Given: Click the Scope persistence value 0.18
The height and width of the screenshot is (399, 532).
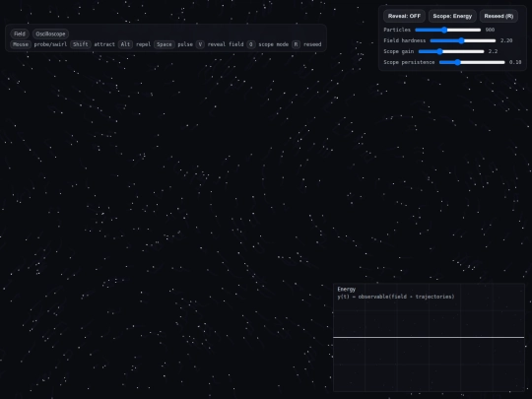Looking at the screenshot, I should pyautogui.click(x=515, y=62).
